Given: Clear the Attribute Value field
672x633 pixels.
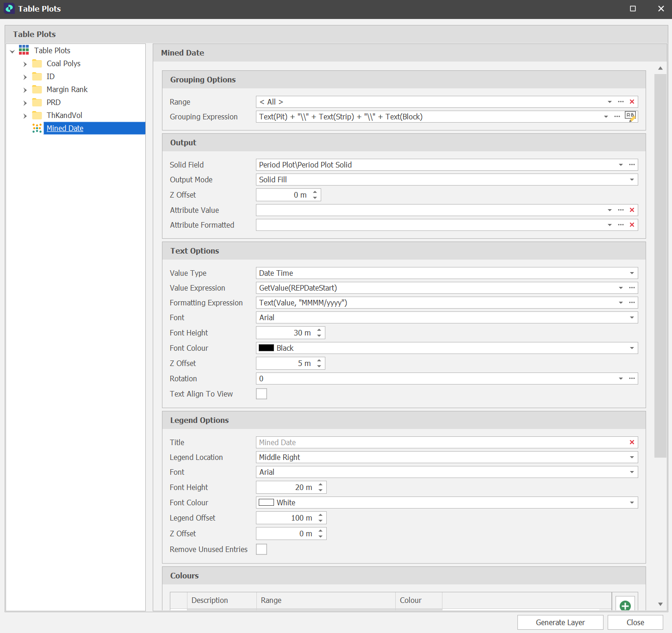Looking at the screenshot, I should 632,210.
